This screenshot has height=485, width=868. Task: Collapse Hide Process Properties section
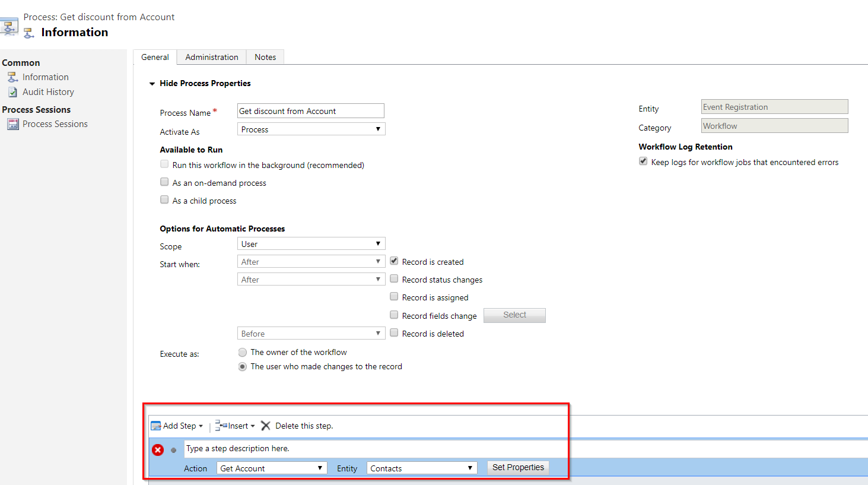coord(152,84)
